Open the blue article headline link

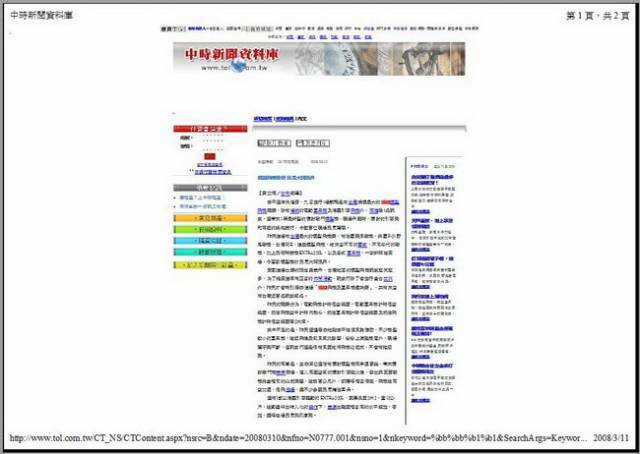(x=286, y=178)
